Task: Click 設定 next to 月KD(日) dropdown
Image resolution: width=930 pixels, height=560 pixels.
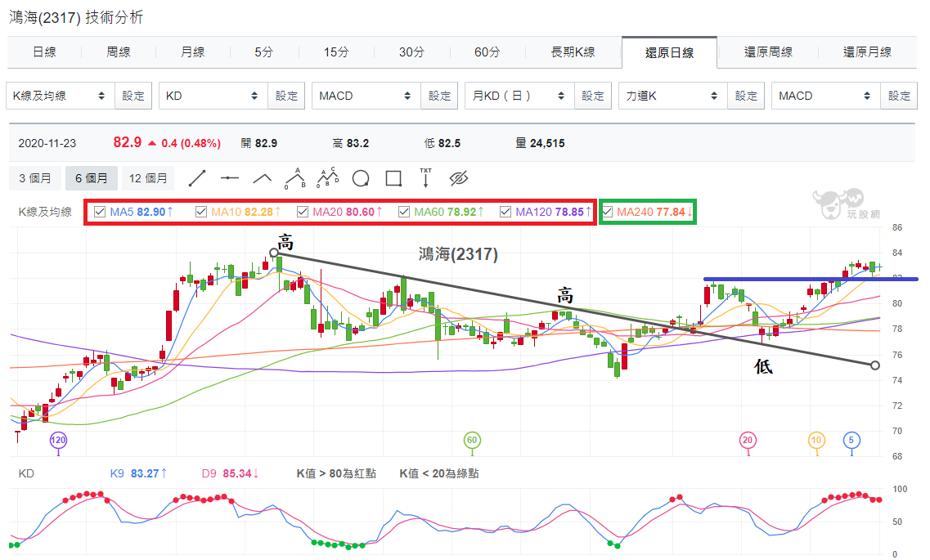Action: (x=593, y=96)
